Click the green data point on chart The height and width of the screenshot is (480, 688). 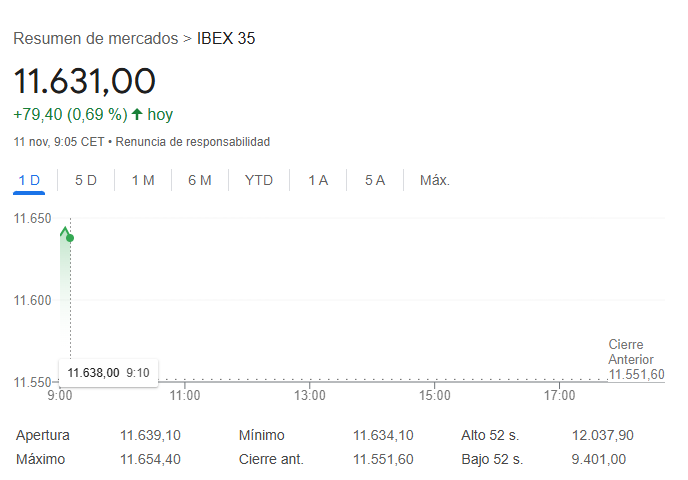point(69,238)
